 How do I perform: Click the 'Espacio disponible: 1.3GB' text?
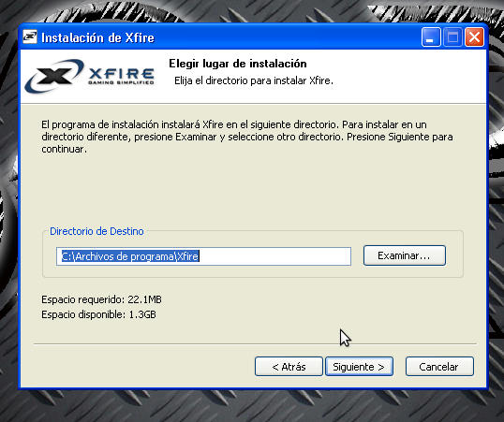click(98, 314)
